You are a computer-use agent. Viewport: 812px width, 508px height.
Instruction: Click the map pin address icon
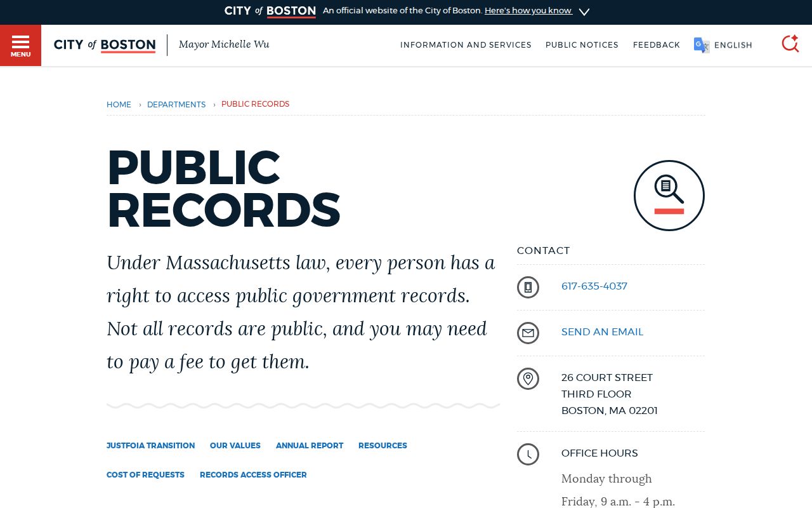528,378
